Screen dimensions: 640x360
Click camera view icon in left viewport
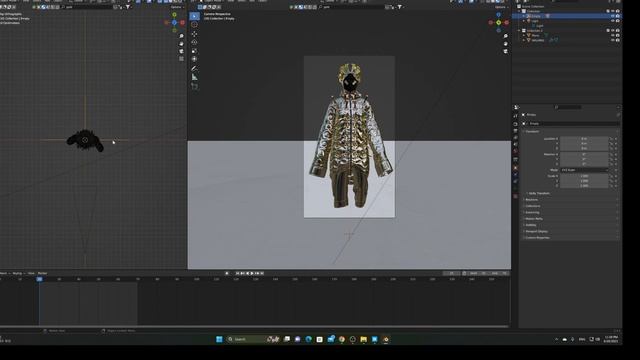coord(181,51)
